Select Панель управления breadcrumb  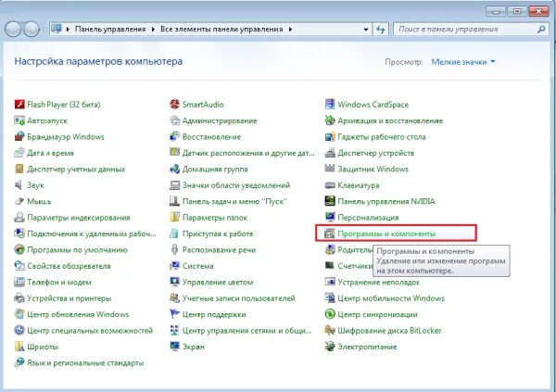coord(110,29)
